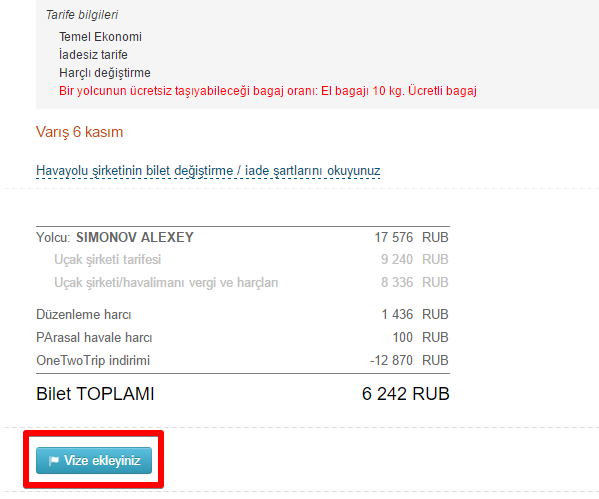Click the Harçlı değiştirme text
Viewport: 599px width, 499px height.
pyautogui.click(x=105, y=73)
